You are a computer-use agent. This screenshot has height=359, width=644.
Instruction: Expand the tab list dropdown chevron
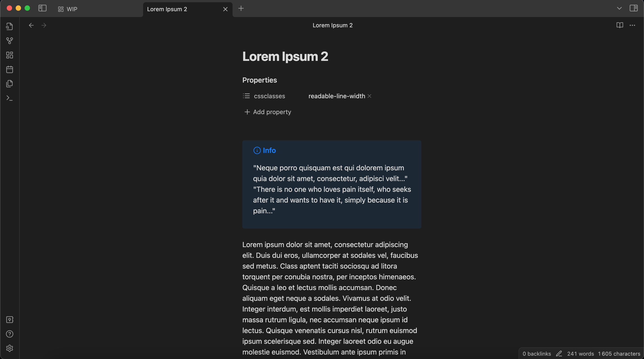619,8
